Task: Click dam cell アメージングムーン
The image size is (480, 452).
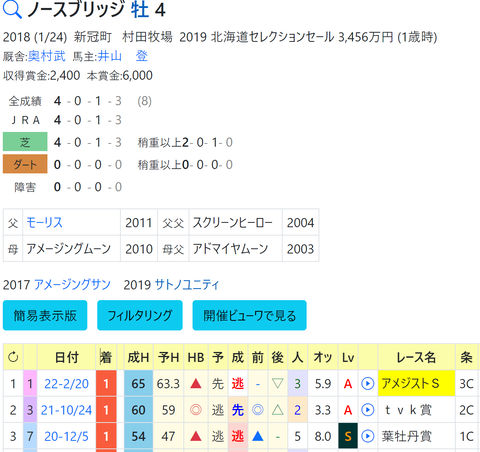Action: [x=71, y=249]
